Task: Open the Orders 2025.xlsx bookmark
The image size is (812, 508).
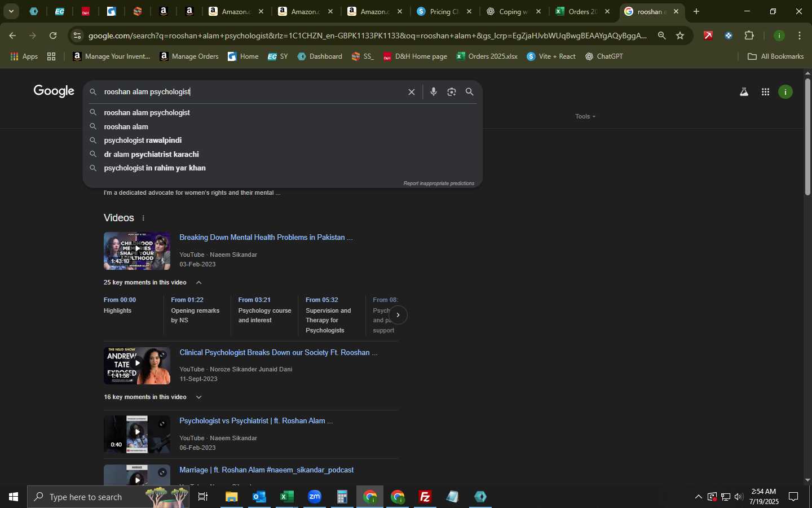Action: [487, 56]
